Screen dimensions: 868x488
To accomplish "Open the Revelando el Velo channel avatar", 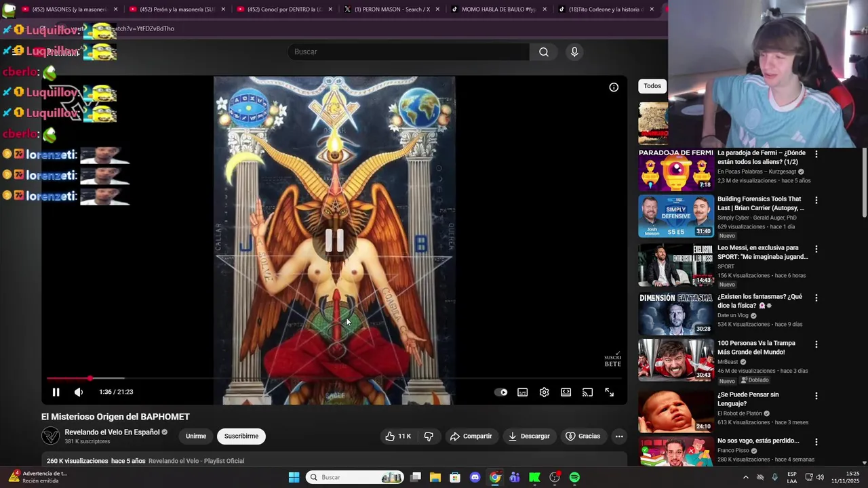I will [x=51, y=436].
